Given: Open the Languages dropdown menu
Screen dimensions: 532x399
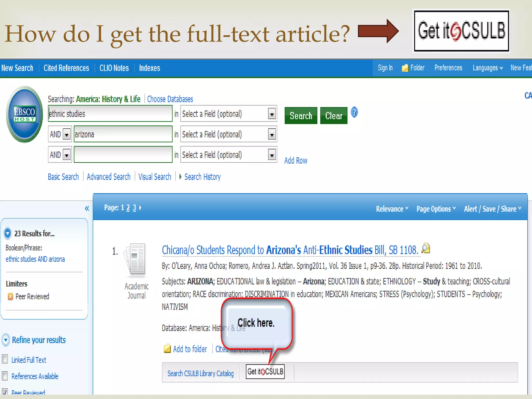Looking at the screenshot, I should [x=488, y=68].
